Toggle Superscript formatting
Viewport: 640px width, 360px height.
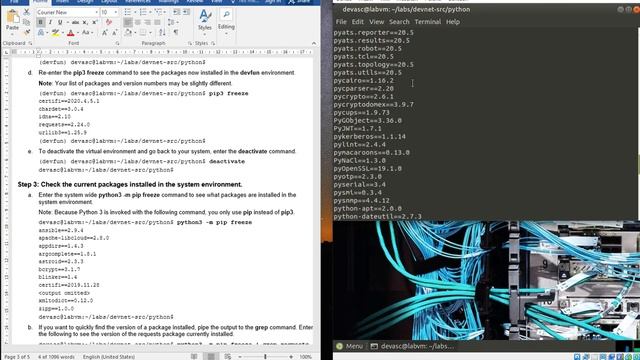coord(95,22)
